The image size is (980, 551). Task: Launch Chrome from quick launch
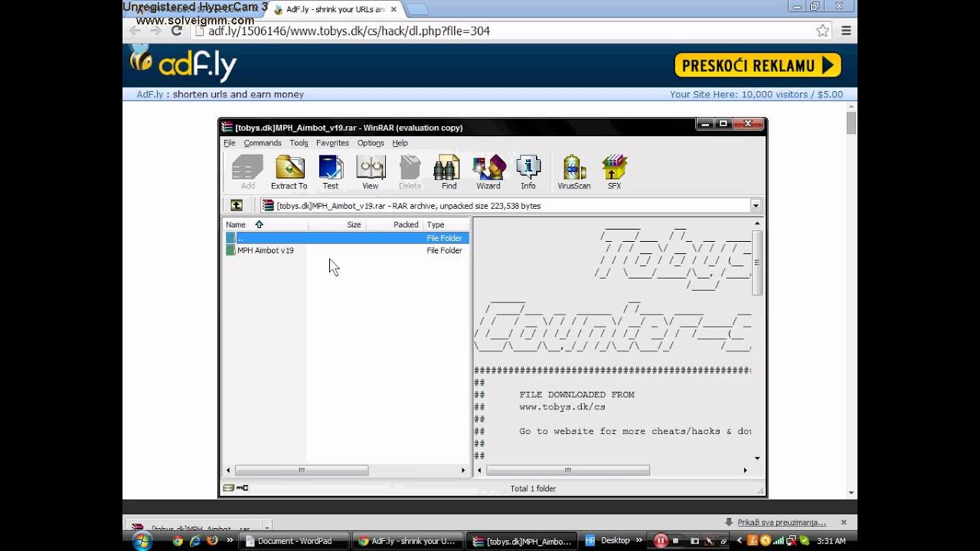[178, 540]
